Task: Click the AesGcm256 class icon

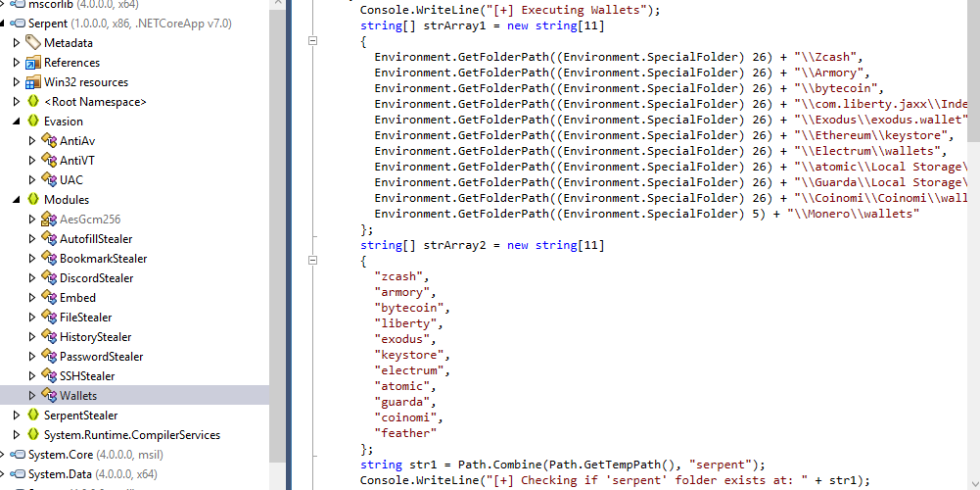Action: (x=49, y=219)
